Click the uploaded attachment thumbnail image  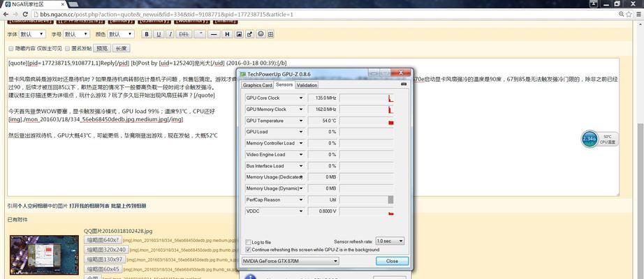point(45,255)
